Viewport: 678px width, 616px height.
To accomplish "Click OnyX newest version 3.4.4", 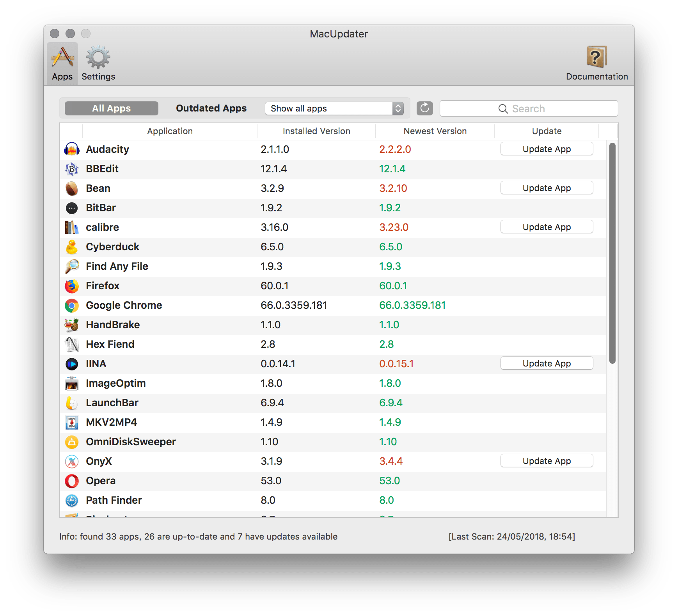I will click(x=391, y=461).
